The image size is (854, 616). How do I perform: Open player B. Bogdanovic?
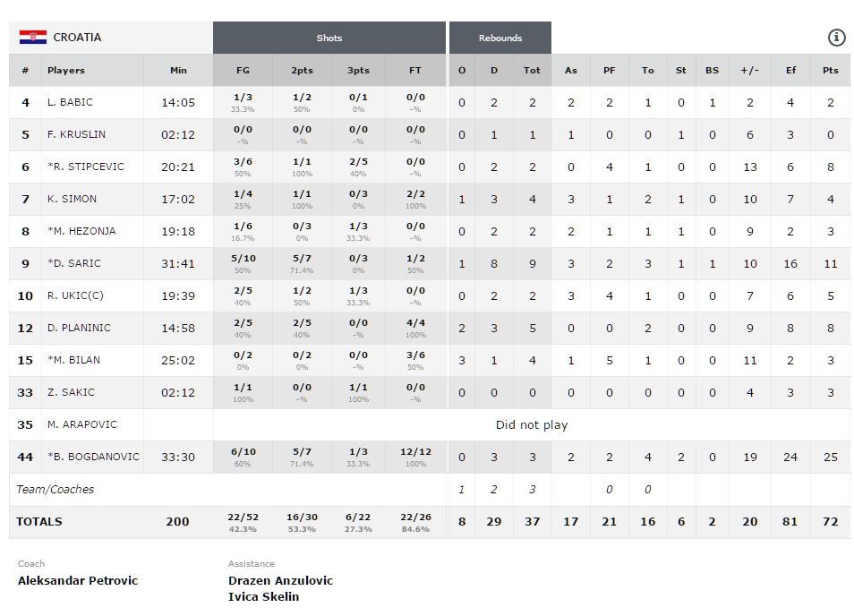tap(96, 457)
